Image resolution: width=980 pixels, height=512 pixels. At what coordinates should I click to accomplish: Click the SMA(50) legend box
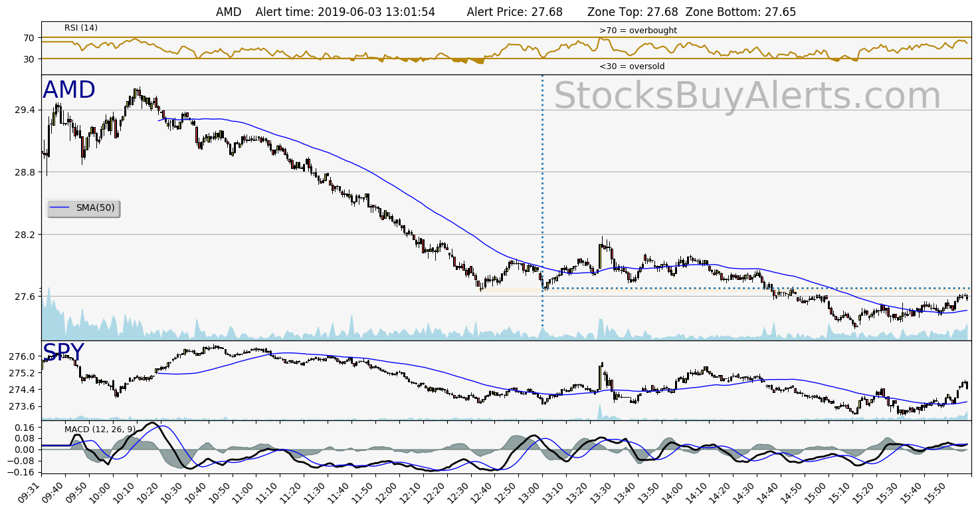[x=84, y=208]
